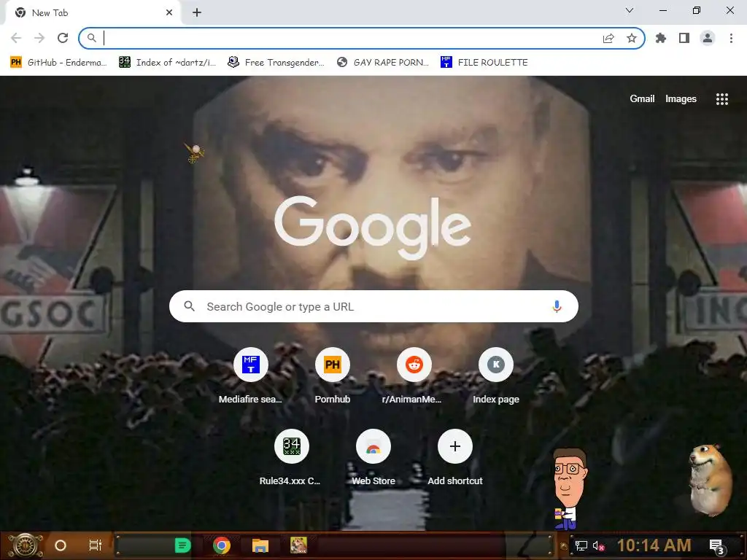Click the 10:14 AM clock
The width and height of the screenshot is (747, 560).
click(654, 545)
